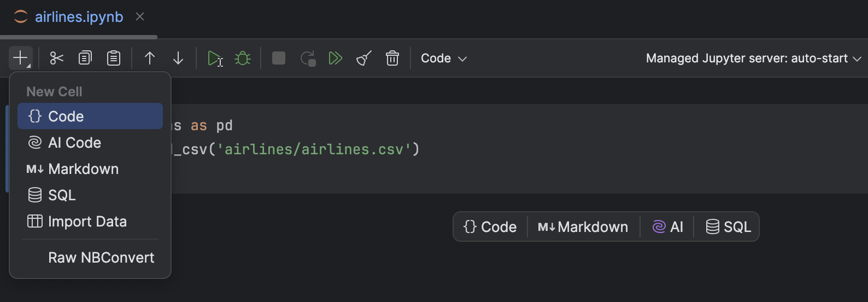The image size is (868, 302).
Task: Select Import Data menu entry
Action: pos(87,222)
